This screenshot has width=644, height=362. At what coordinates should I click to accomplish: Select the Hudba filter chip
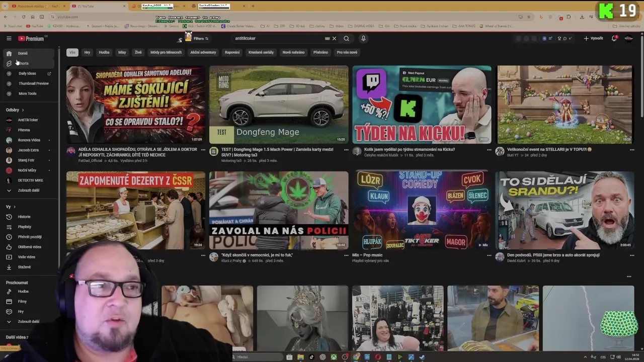[x=104, y=52]
